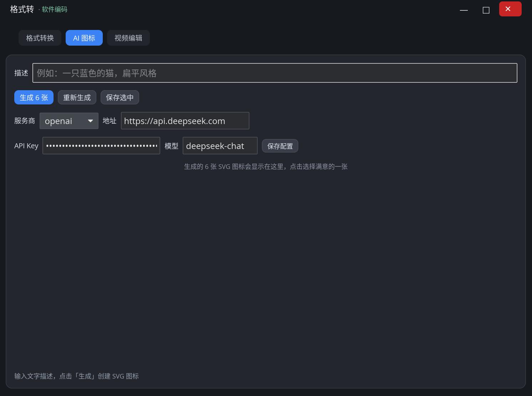Maximize the 格式转 window
The height and width of the screenshot is (396, 532).
click(486, 10)
